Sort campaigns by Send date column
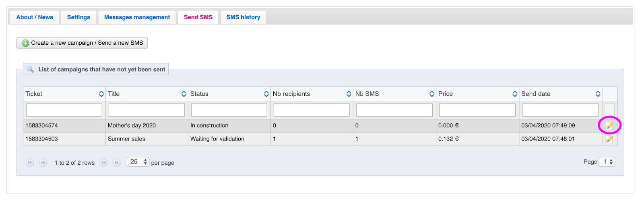This screenshot has height=201, width=644. coord(598,94)
